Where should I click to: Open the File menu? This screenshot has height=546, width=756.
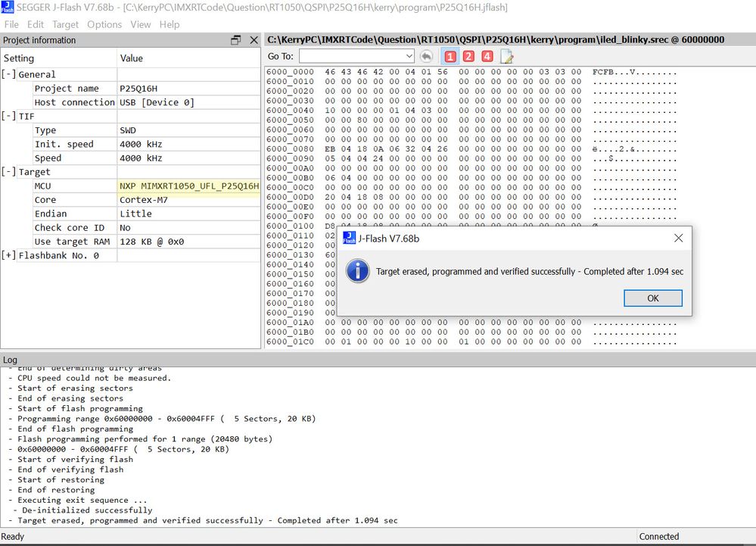11,24
